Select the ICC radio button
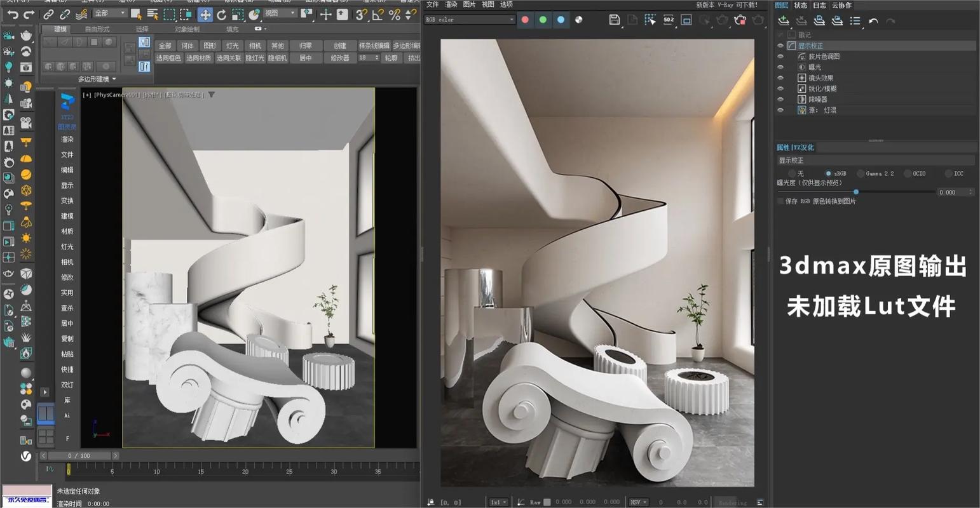The height and width of the screenshot is (508, 980). pyautogui.click(x=948, y=173)
